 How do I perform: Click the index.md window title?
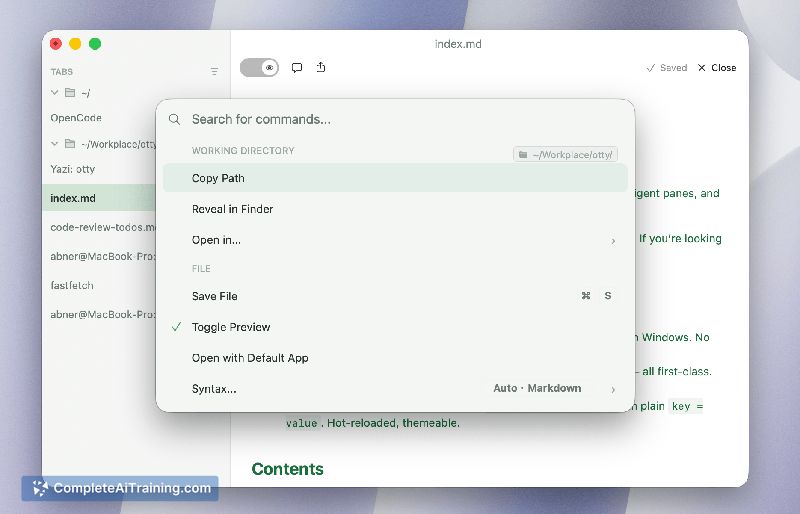click(x=458, y=44)
